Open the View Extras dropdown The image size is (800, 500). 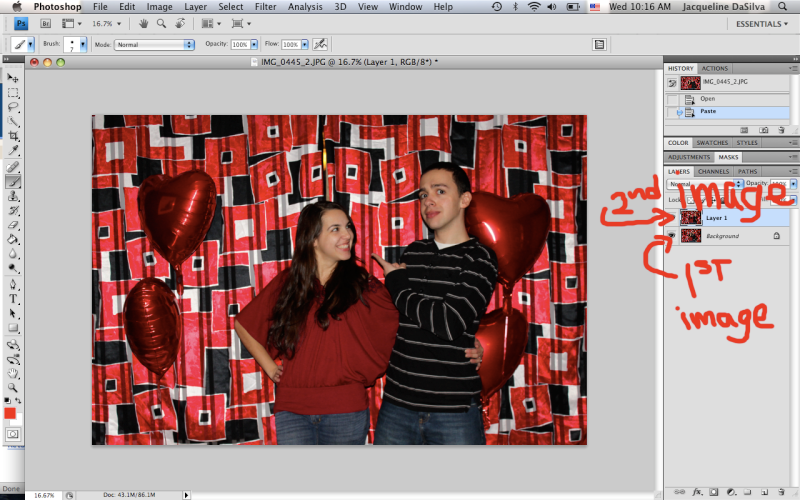pos(71,23)
